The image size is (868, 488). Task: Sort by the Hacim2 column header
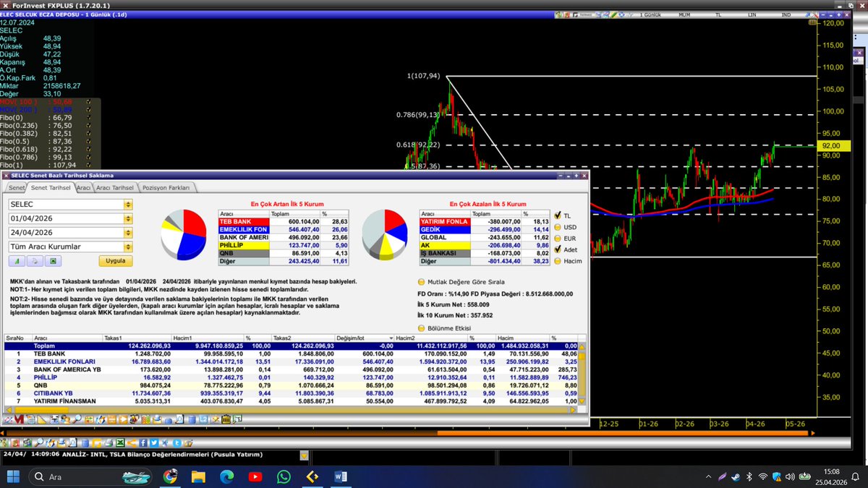point(430,338)
